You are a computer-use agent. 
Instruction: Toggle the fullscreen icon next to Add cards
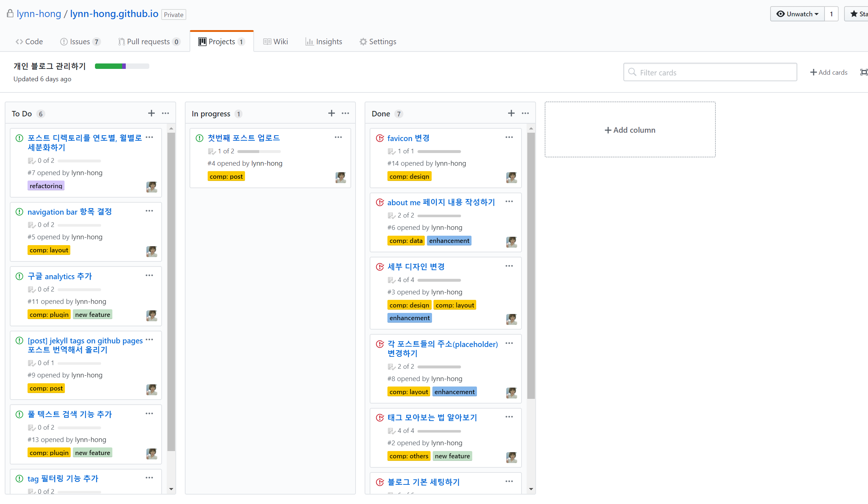[864, 72]
